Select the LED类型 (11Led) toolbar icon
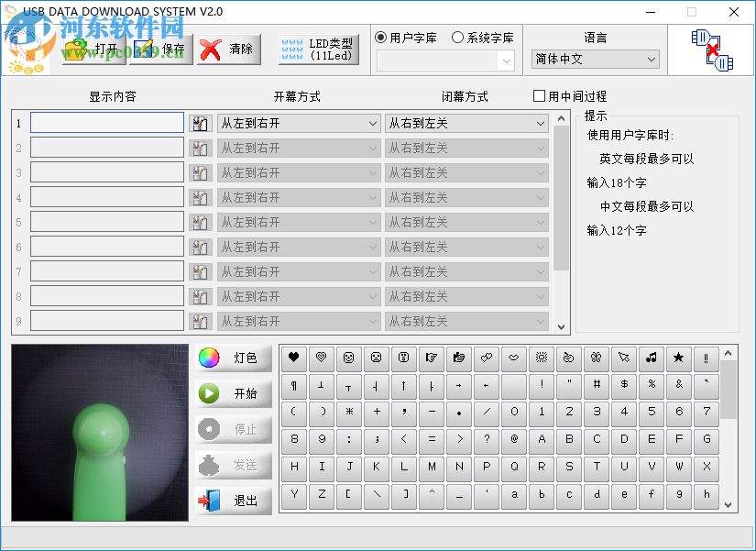756x551 pixels. (318, 48)
